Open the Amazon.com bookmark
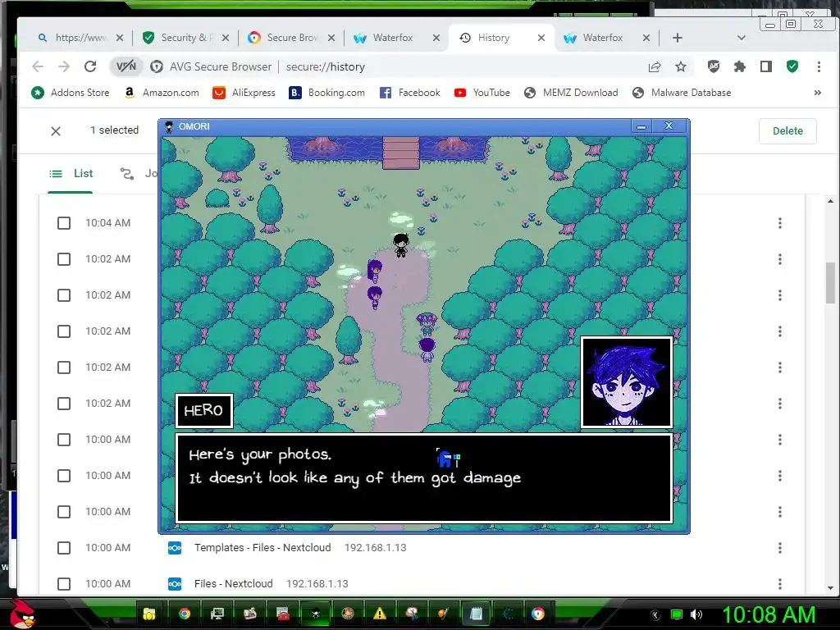840x630 pixels. tap(162, 92)
